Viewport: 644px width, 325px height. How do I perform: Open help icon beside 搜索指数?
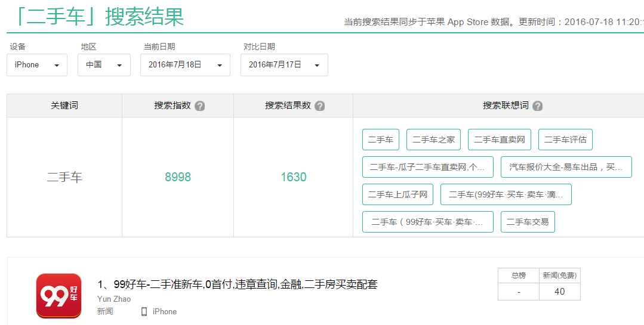click(x=199, y=106)
